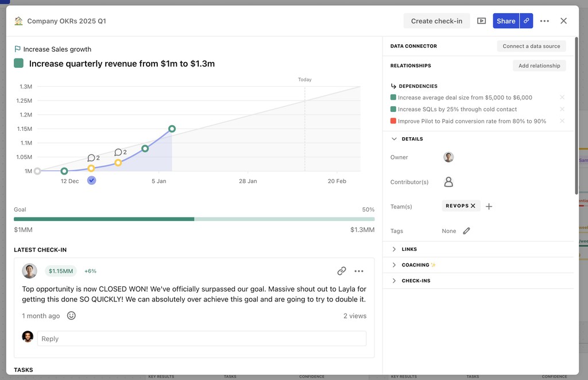This screenshot has width=588, height=380.
Task: Click the flag icon beside Increase Sales growth
Action: pos(17,49)
